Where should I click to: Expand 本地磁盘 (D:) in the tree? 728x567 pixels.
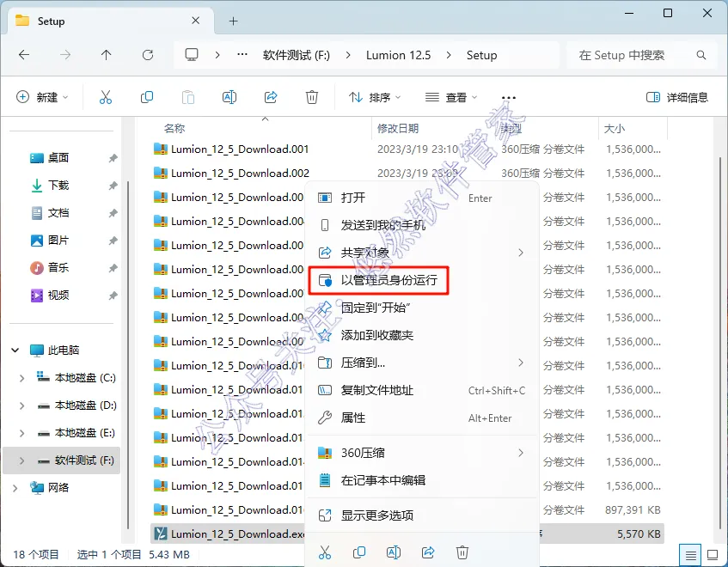[x=21, y=405]
